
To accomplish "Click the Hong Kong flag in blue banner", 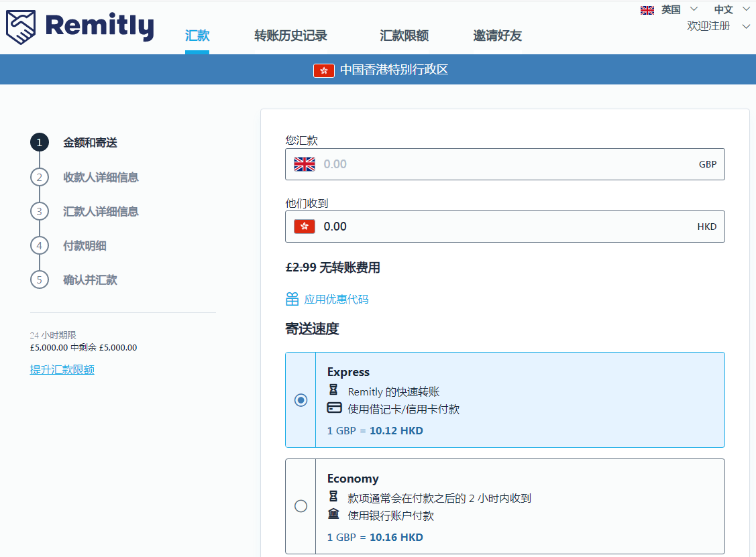I will click(323, 70).
